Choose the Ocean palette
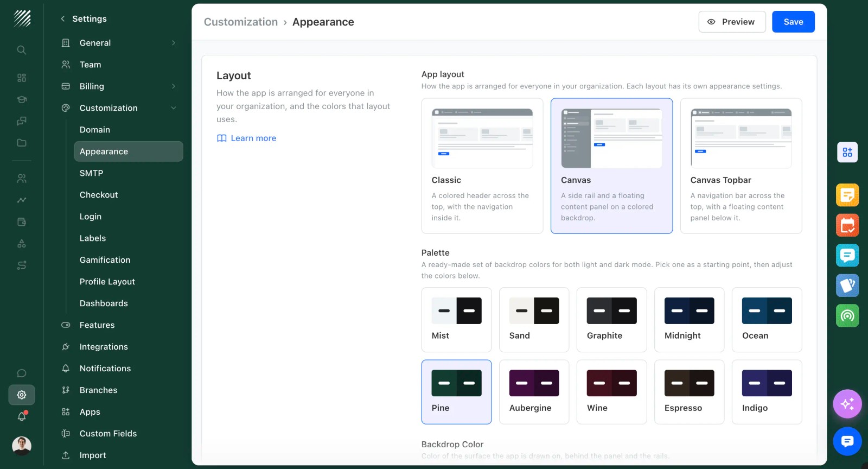The width and height of the screenshot is (868, 469). (x=767, y=320)
